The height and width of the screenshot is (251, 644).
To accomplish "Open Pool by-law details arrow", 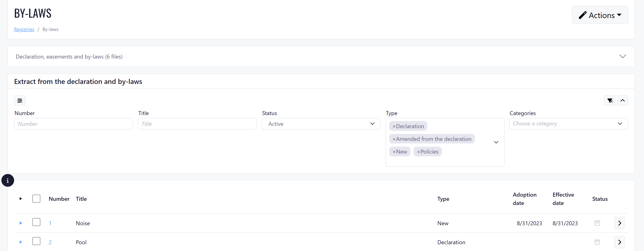I will (x=619, y=242).
